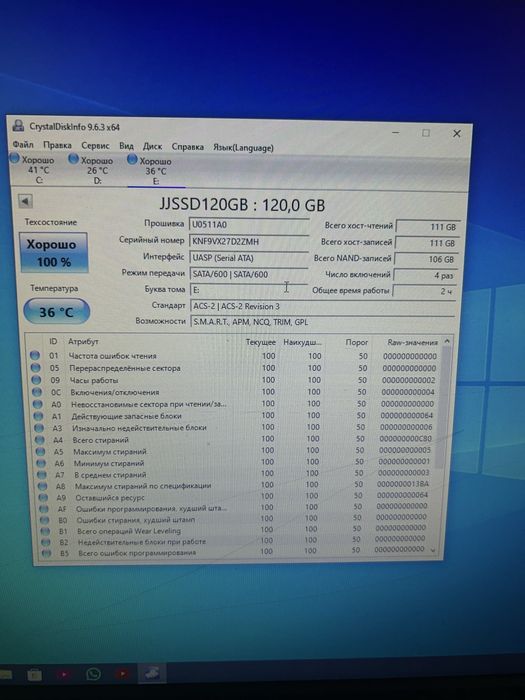Screen dimensions: 525x700
Task: Select the Часы работы attribute text
Action: 94,380
